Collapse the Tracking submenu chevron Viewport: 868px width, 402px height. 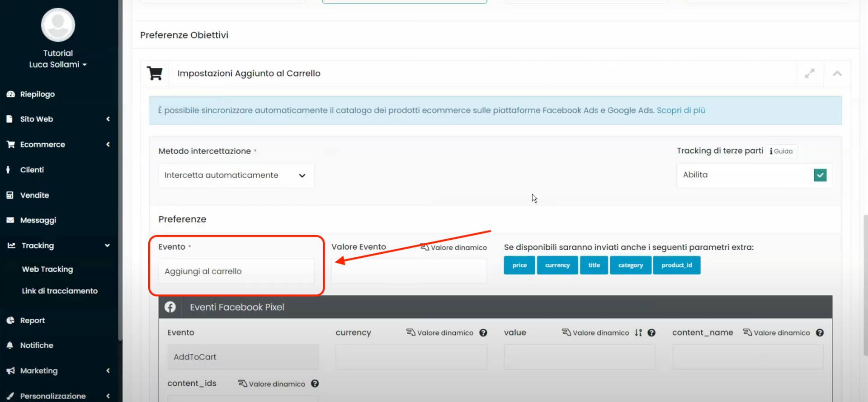[107, 246]
